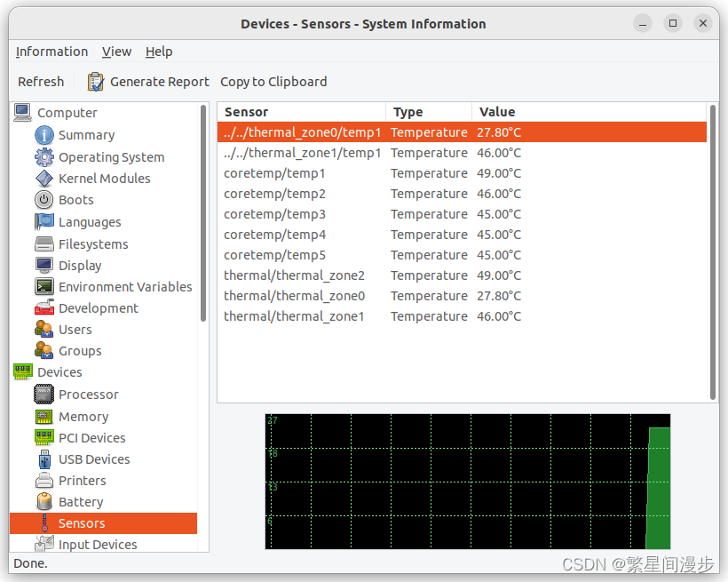Select the Operating System label

[112, 157]
